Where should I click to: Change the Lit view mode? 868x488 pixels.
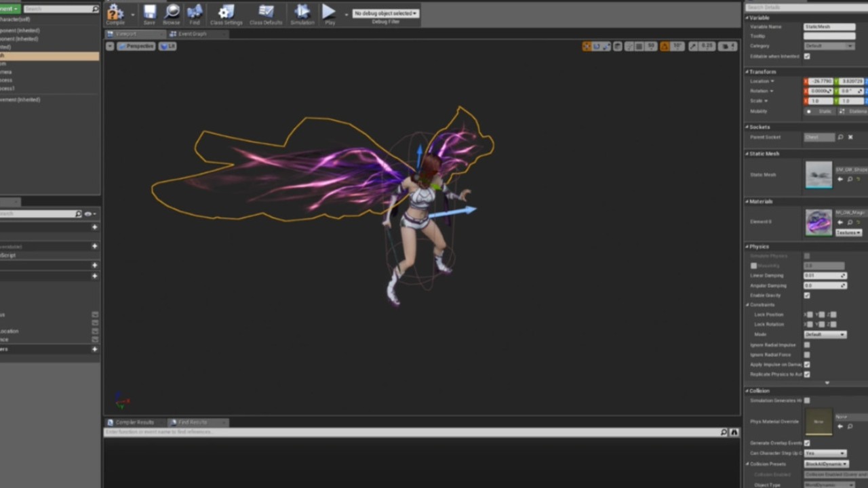click(x=167, y=46)
